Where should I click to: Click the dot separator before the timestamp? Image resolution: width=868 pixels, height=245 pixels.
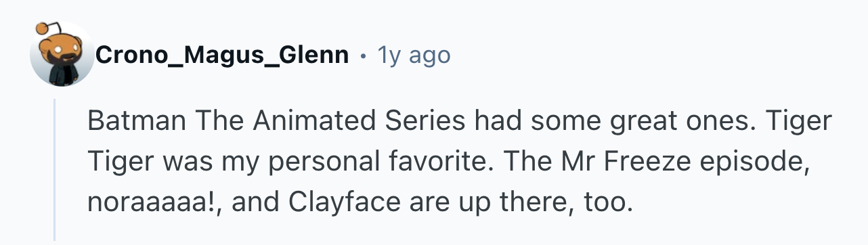(x=364, y=56)
